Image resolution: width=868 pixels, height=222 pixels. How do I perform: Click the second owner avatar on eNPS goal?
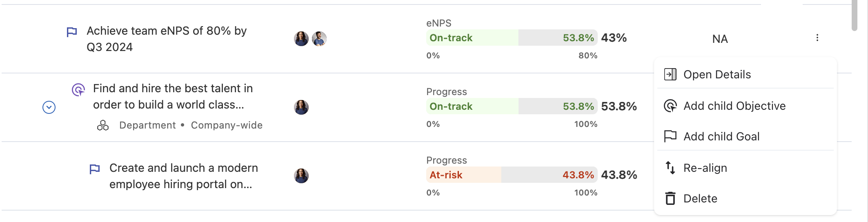(319, 39)
